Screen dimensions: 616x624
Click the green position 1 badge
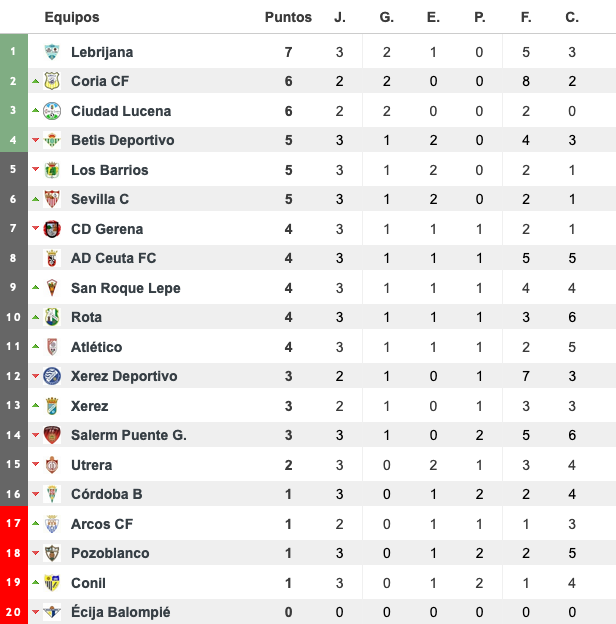click(14, 51)
